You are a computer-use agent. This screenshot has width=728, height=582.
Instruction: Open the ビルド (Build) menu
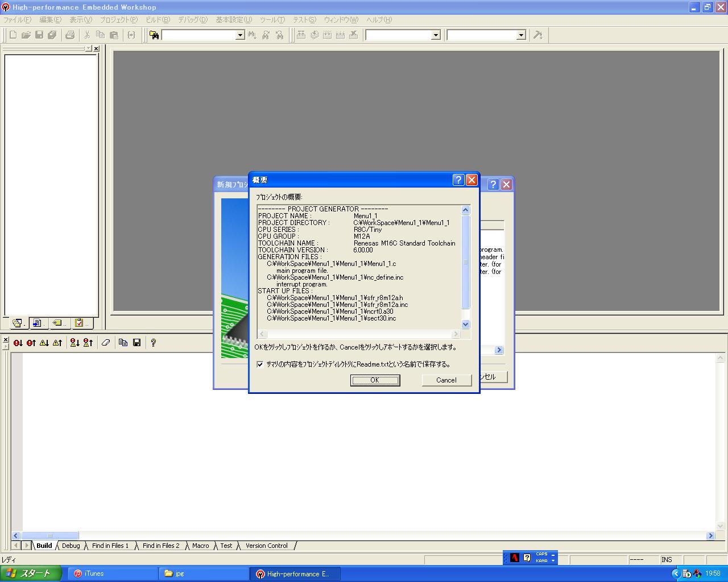pos(158,19)
